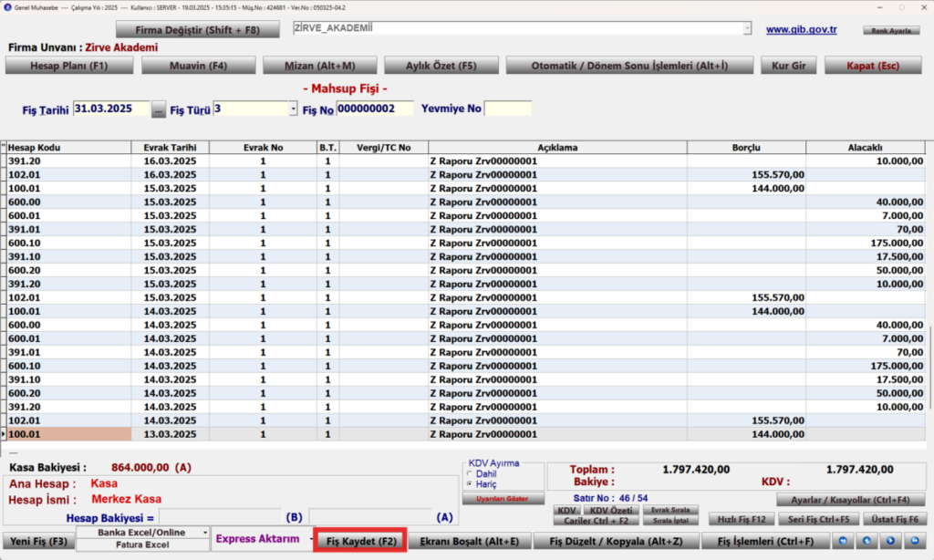Jump to the last voucher record

pos(914,541)
